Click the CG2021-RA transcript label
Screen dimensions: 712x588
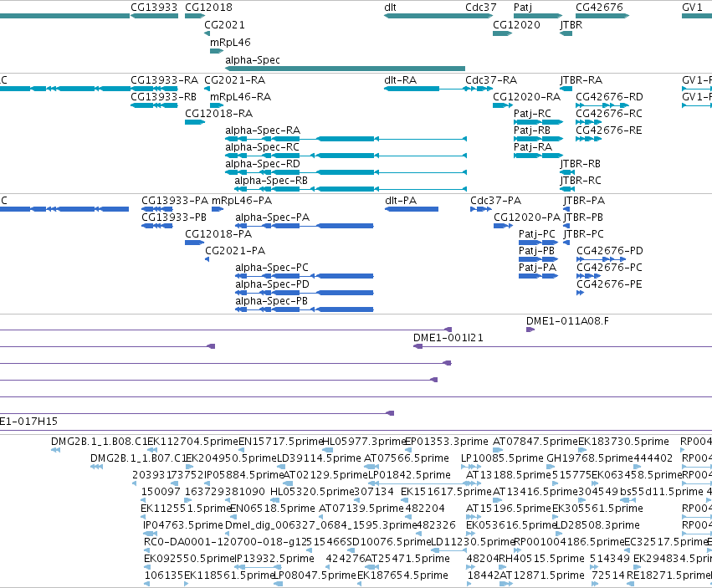(235, 80)
